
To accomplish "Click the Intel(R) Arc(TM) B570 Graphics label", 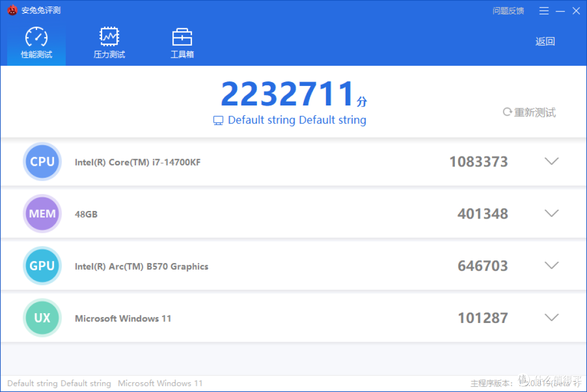I will (141, 266).
